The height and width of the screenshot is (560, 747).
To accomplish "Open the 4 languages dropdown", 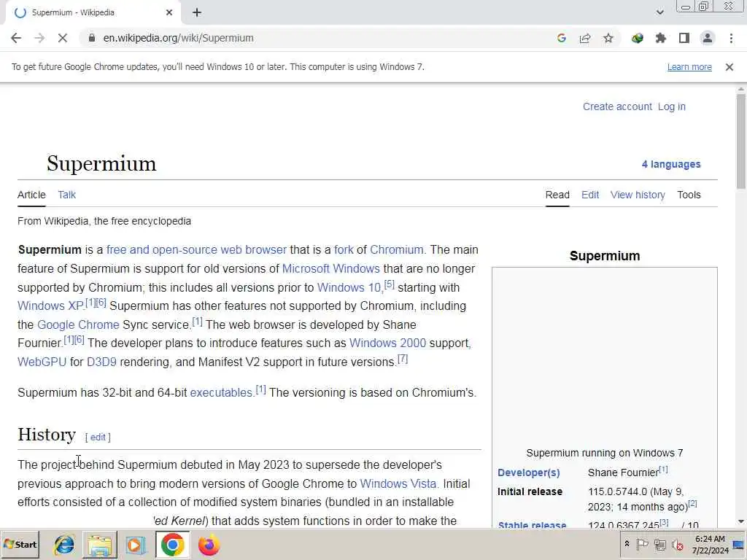I will tap(671, 164).
